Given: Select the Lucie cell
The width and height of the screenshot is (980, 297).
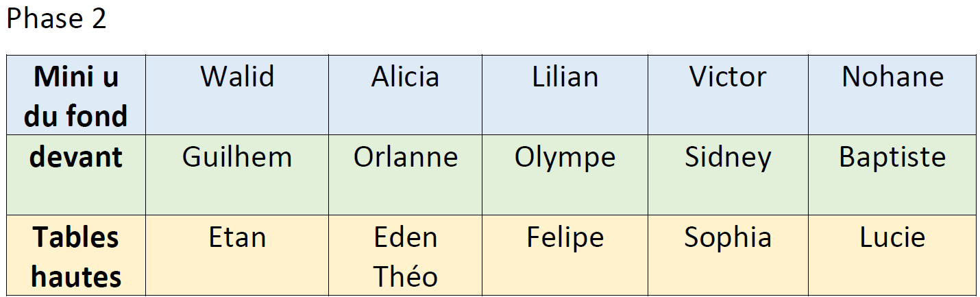Looking at the screenshot, I should 892,238.
